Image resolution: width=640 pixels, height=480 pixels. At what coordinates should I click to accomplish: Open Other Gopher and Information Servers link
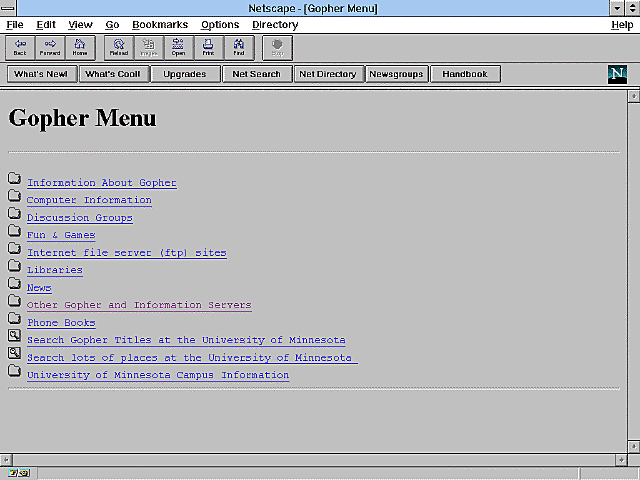click(x=139, y=305)
